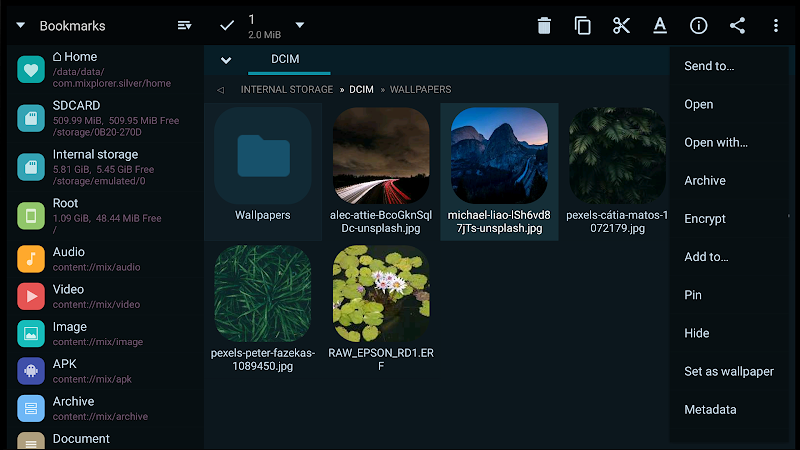Screen dimensions: 800x450
Task: Toggle the selection checkmark in toolbar
Action: tap(227, 25)
